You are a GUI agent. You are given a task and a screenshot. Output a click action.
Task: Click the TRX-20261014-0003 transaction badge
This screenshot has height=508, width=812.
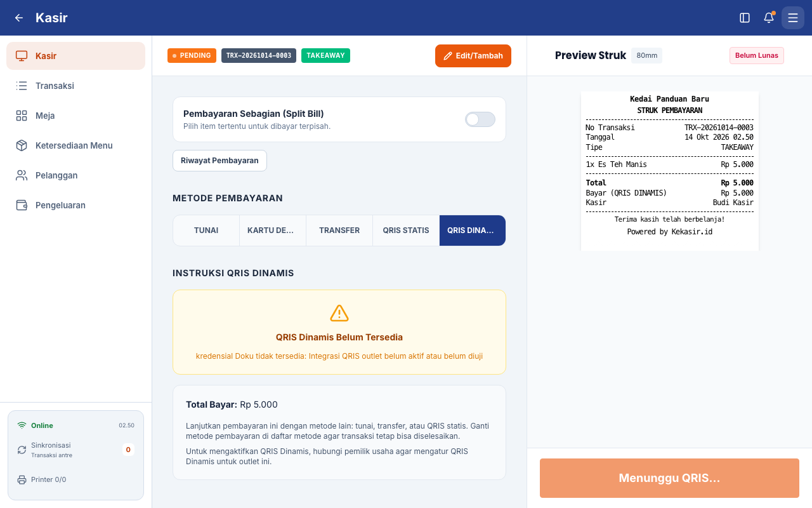259,56
